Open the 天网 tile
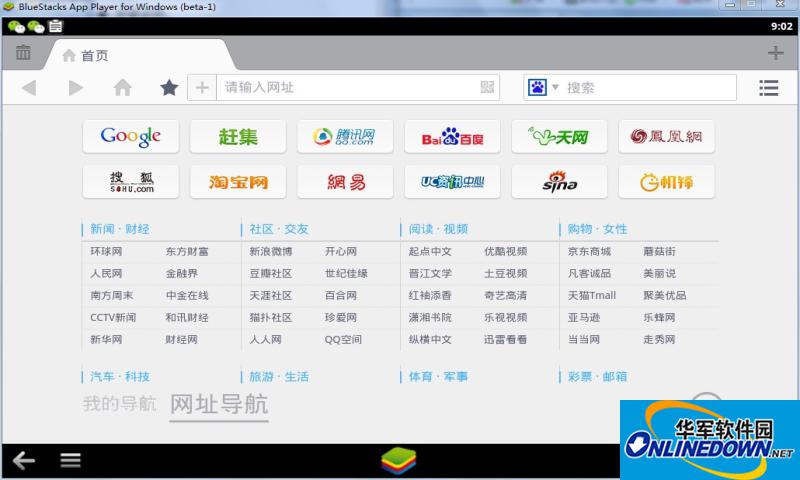Screen dimensions: 800x480 (x=559, y=136)
